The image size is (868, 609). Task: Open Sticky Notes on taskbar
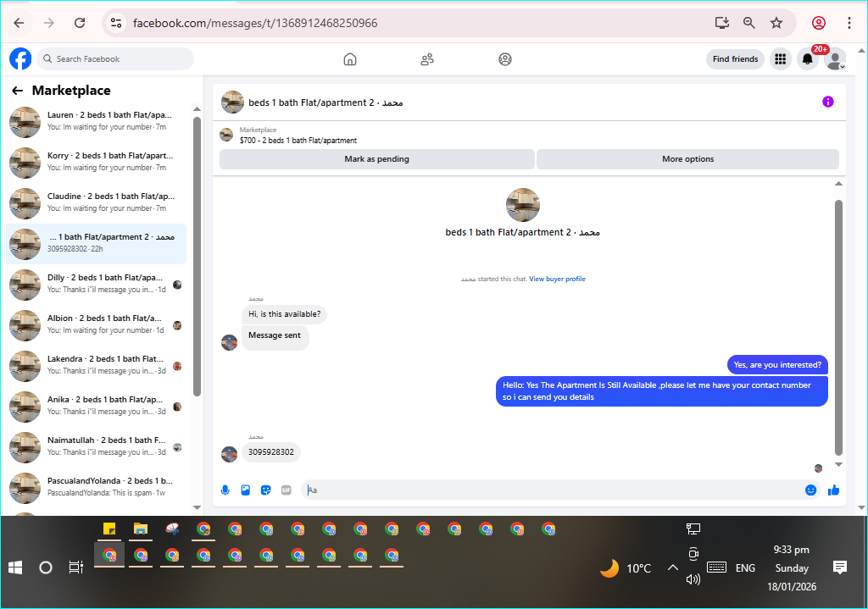tap(109, 529)
